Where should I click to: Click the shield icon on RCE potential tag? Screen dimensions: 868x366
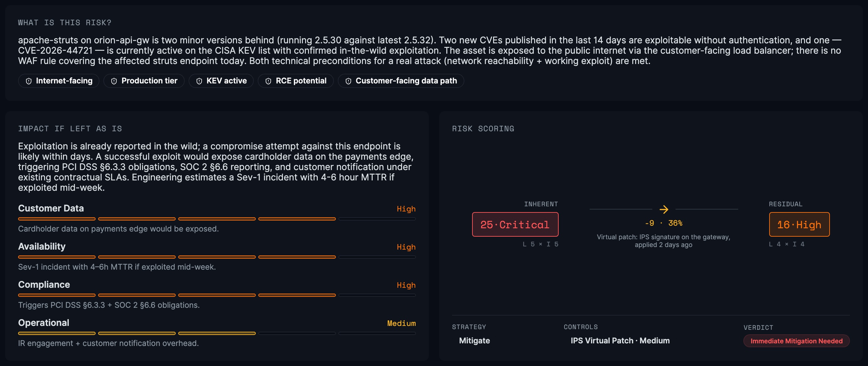(x=268, y=81)
